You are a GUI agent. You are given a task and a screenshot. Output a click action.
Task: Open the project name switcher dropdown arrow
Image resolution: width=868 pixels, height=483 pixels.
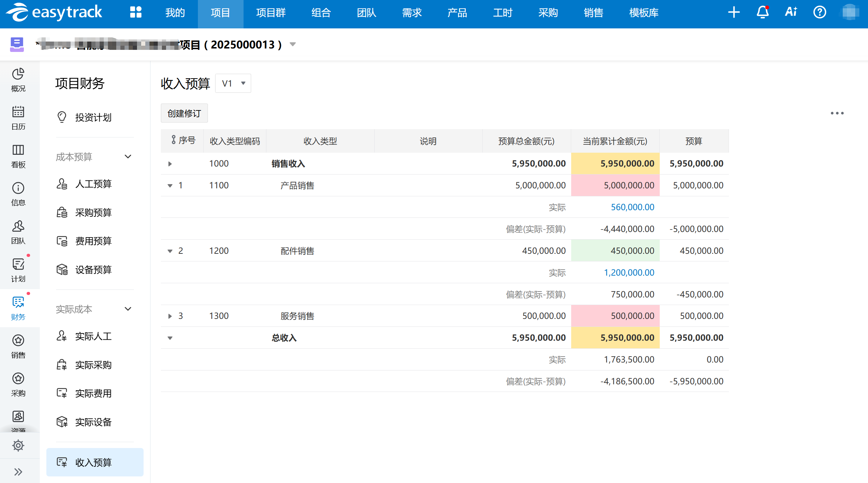(293, 44)
